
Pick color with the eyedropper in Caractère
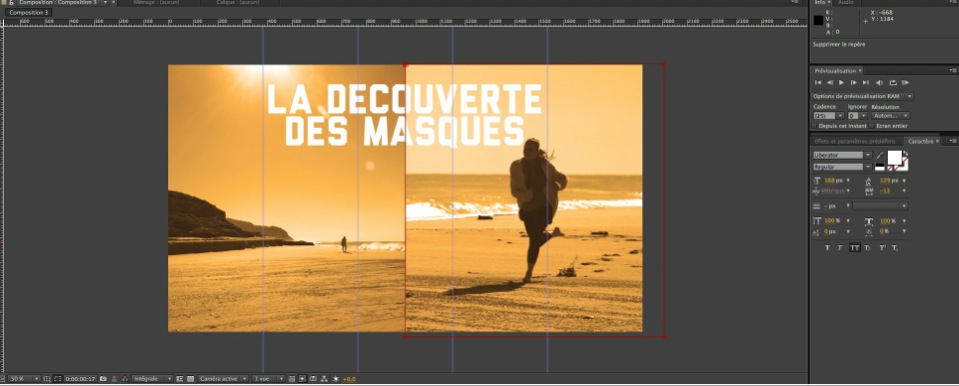coord(880,155)
